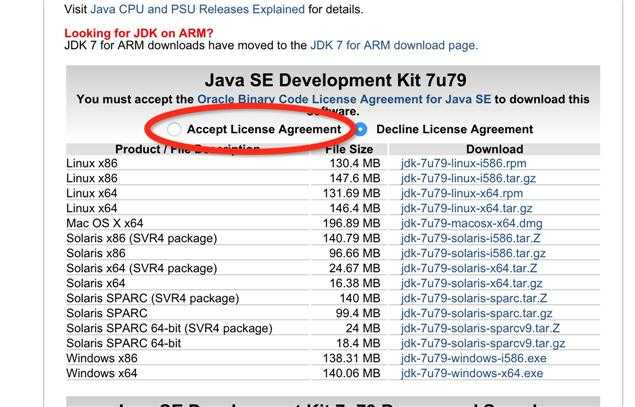Image resolution: width=635 pixels, height=407 pixels.
Task: Click the Download column header
Action: (494, 149)
